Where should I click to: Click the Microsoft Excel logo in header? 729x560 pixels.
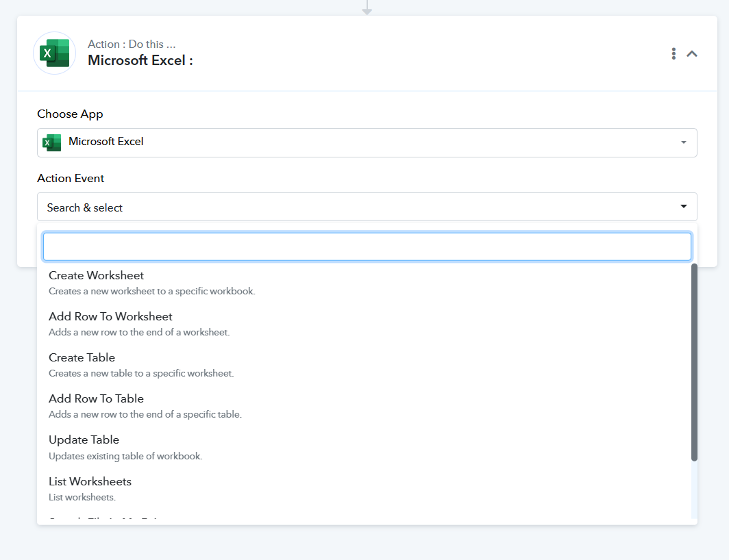click(54, 53)
